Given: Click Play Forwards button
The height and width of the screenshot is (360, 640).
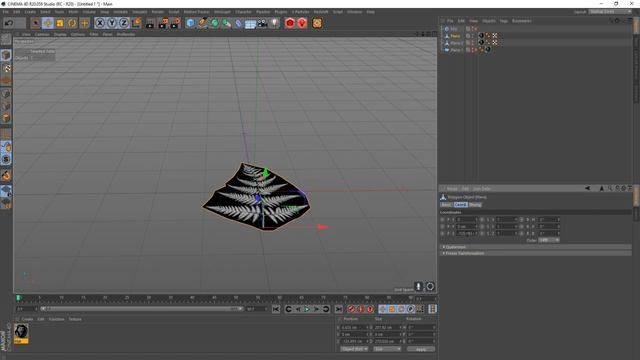Looking at the screenshot, I should click(307, 309).
